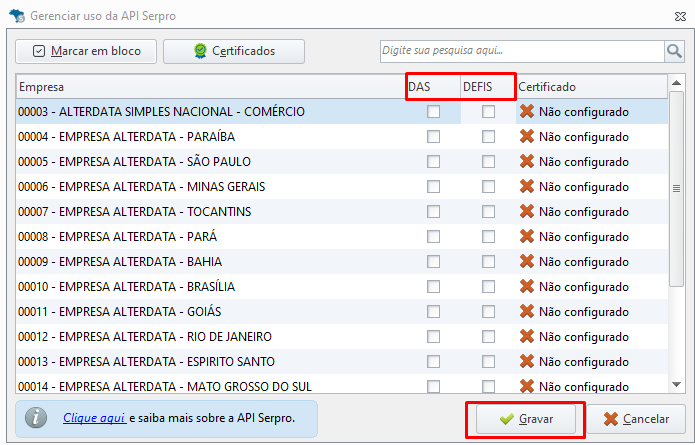Check DAS for Empresa Alterdata Brasília

pyautogui.click(x=433, y=287)
